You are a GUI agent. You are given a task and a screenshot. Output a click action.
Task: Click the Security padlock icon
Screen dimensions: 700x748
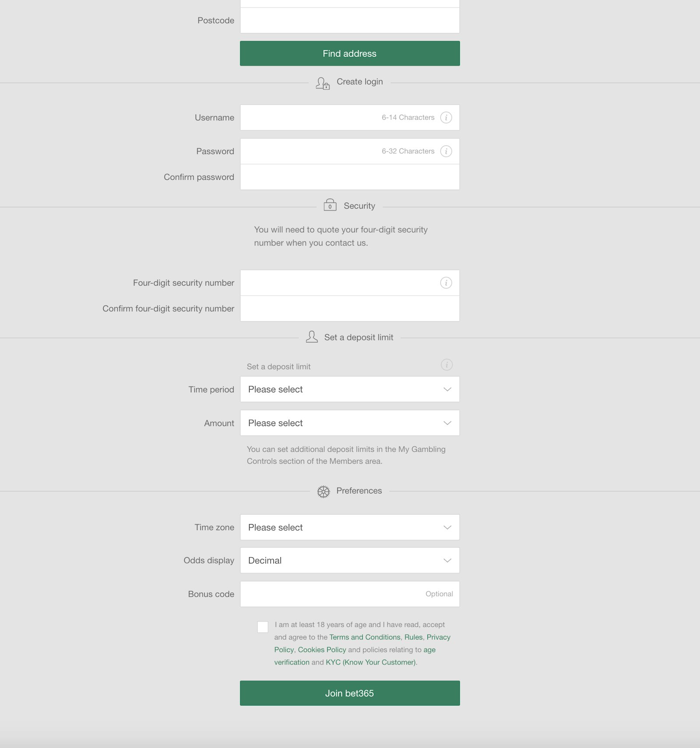click(330, 205)
